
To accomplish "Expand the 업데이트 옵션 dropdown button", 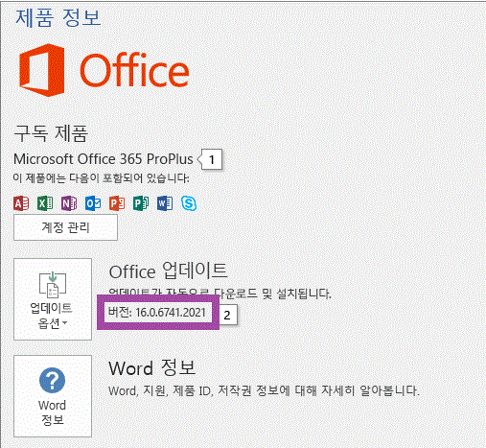I will coord(53,299).
